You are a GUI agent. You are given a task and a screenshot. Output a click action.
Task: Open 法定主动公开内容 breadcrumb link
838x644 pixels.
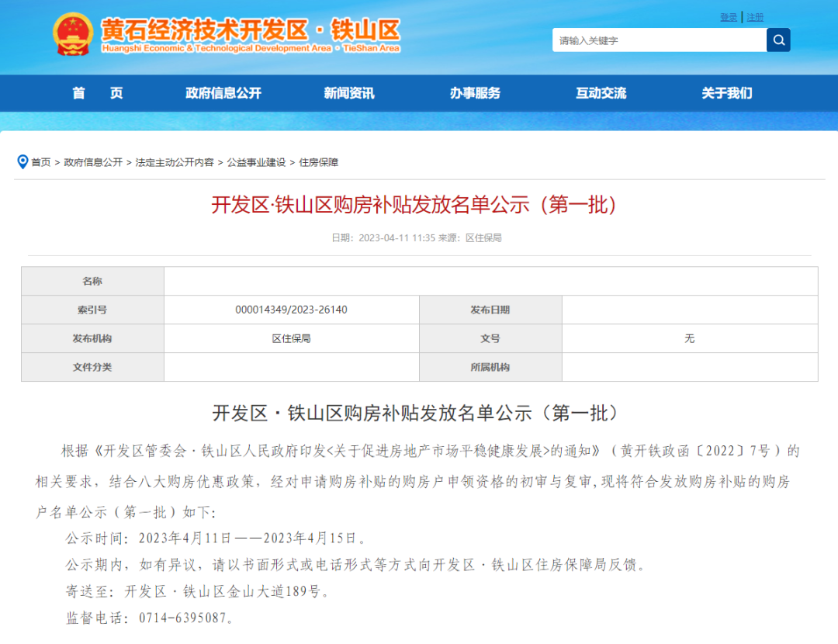click(175, 162)
